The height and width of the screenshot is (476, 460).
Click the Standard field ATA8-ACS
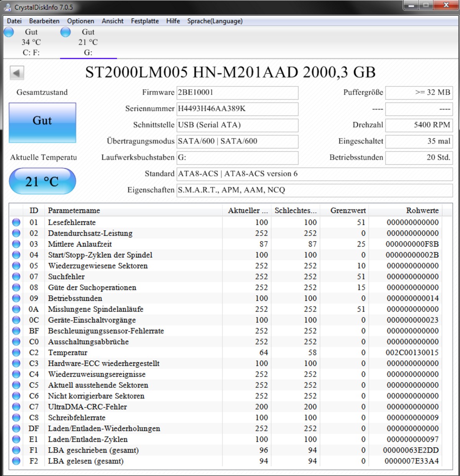314,174
